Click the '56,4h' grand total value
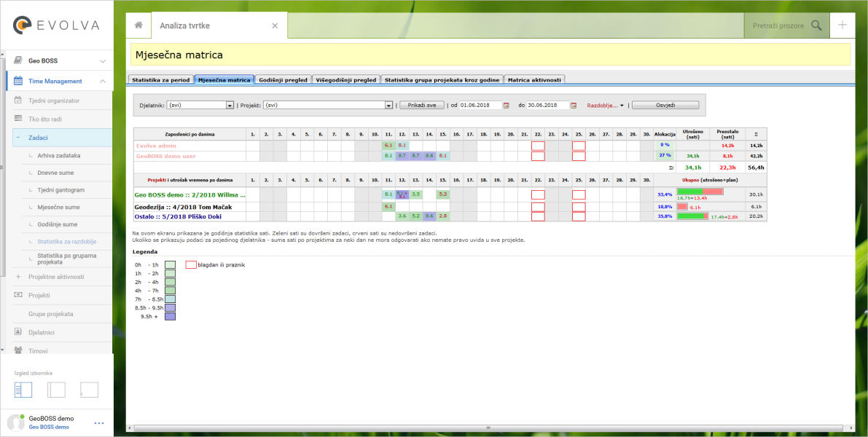This screenshot has width=868, height=437. pos(756,167)
